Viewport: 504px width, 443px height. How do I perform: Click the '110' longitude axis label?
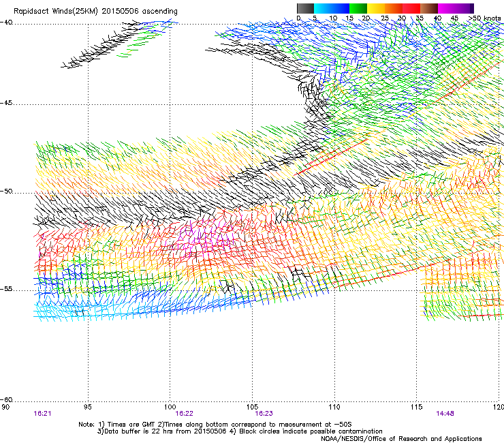pyautogui.click(x=334, y=408)
